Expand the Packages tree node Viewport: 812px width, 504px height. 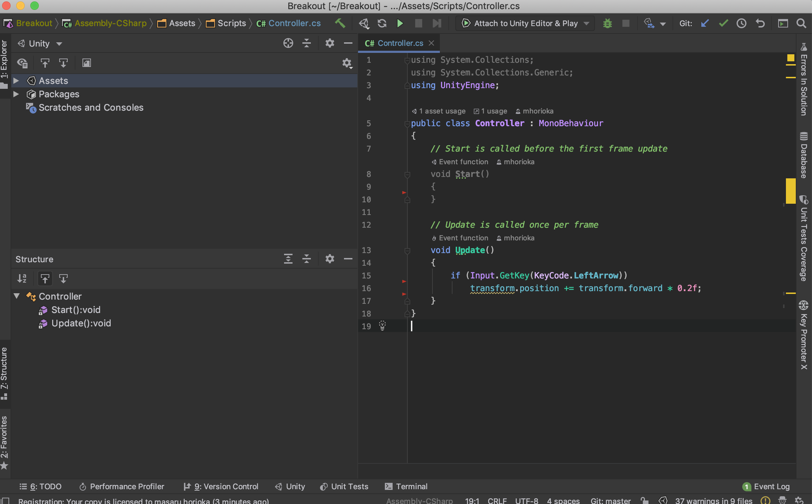[16, 94]
